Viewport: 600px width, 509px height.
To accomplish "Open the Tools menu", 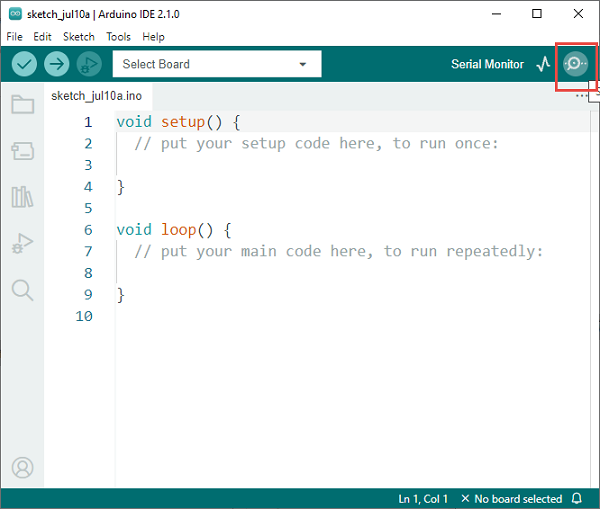I will (x=118, y=37).
